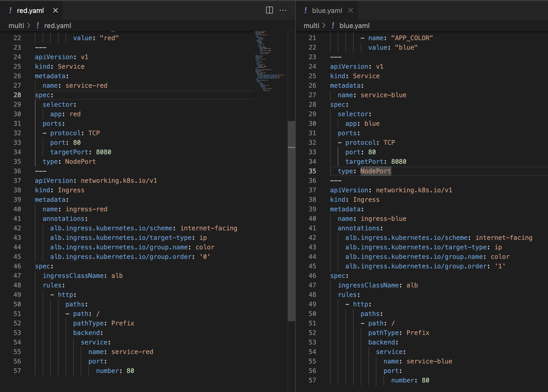Open the blue.yaml breadcrumb dropdown
The image size is (548, 392).
click(x=354, y=26)
